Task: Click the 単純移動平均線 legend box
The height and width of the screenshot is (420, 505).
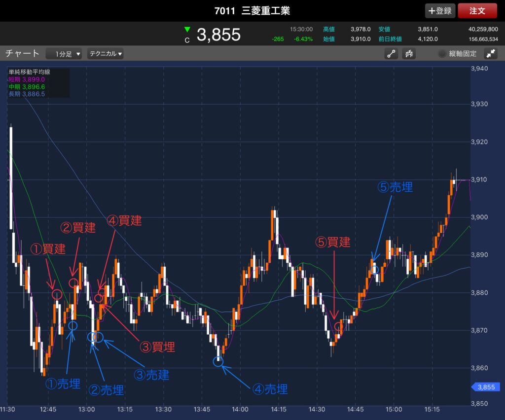Action: 38,83
